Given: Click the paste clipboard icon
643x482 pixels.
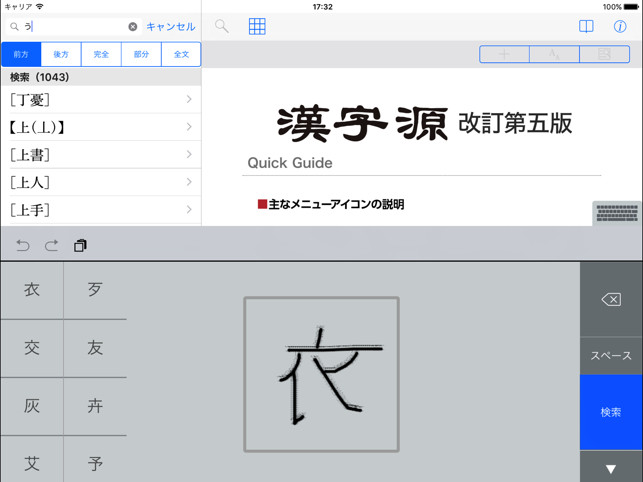Looking at the screenshot, I should (x=80, y=246).
